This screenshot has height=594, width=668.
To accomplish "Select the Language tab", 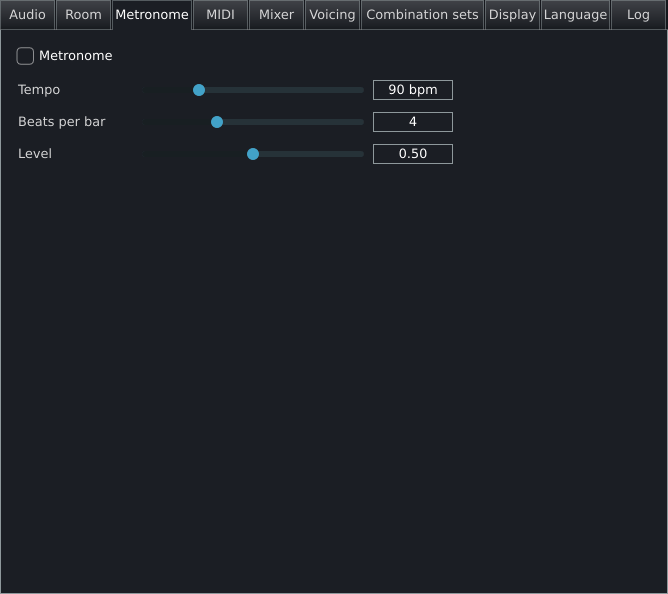I will click(576, 15).
